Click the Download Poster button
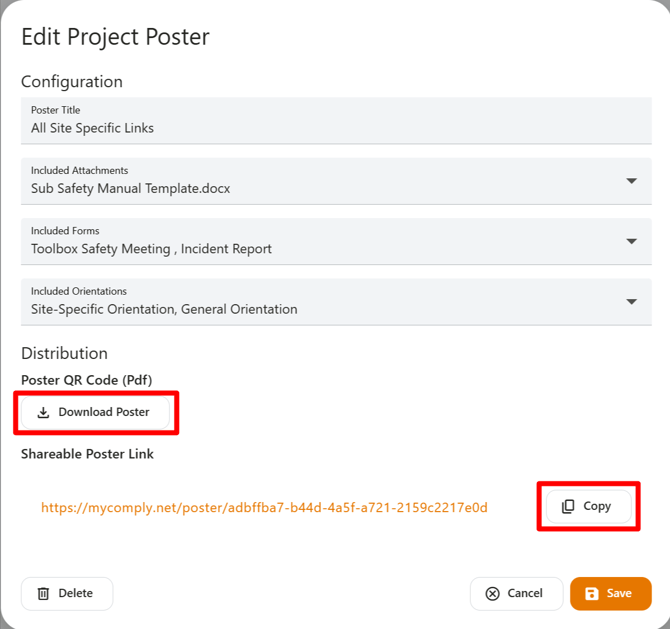 pyautogui.click(x=95, y=412)
